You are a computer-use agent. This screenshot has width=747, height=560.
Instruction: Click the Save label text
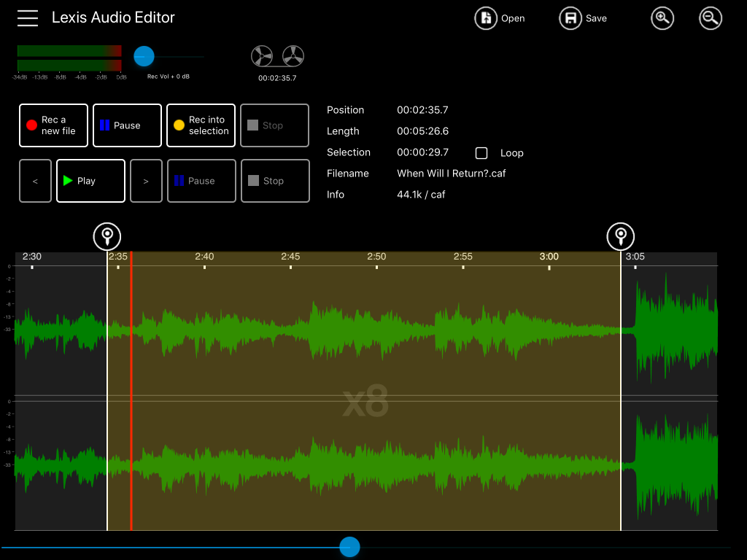coord(596,18)
